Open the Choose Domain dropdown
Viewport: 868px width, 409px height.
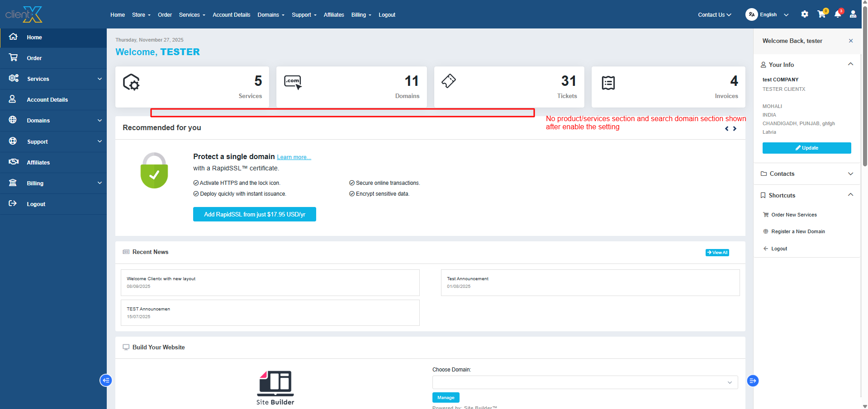click(x=585, y=382)
